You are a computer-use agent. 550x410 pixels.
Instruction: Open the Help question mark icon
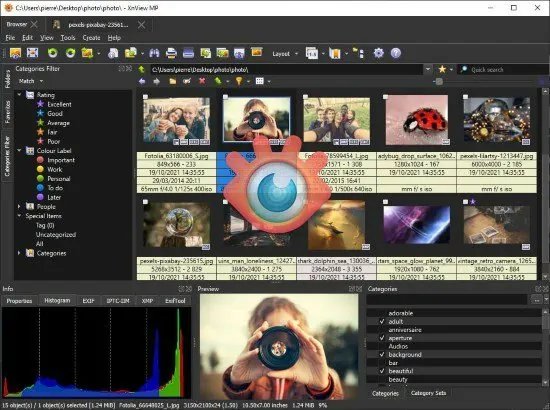[396, 53]
